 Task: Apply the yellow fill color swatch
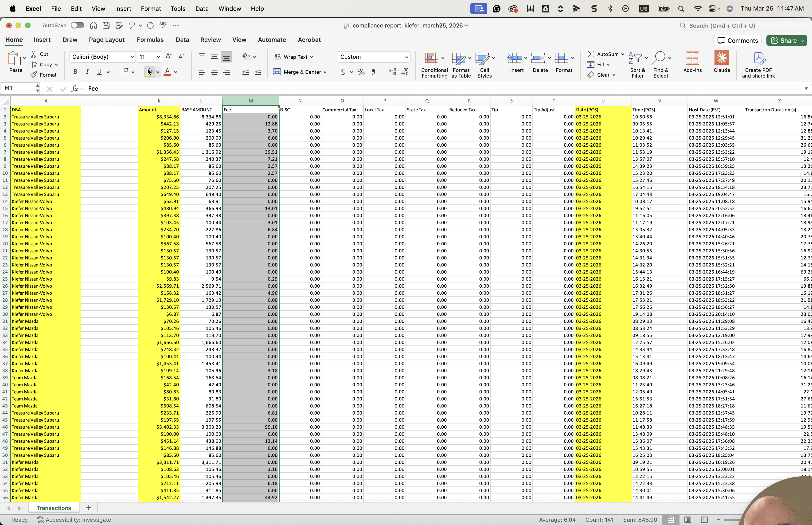click(149, 72)
